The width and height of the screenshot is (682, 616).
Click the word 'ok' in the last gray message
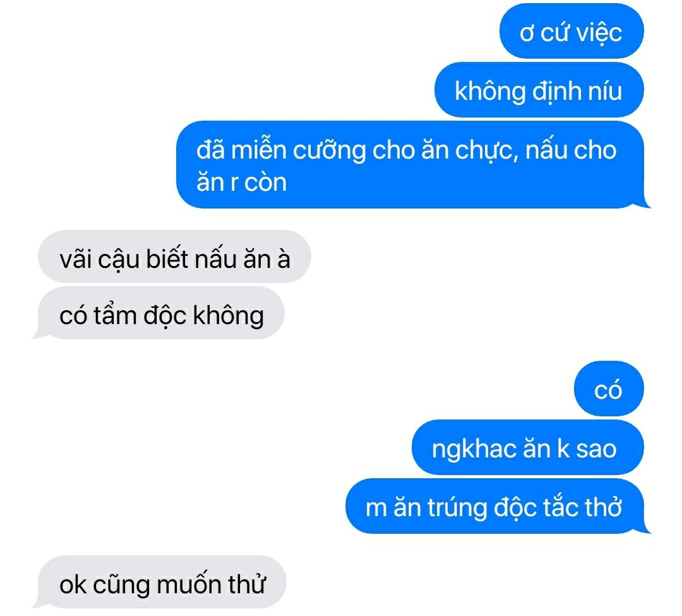(73, 585)
